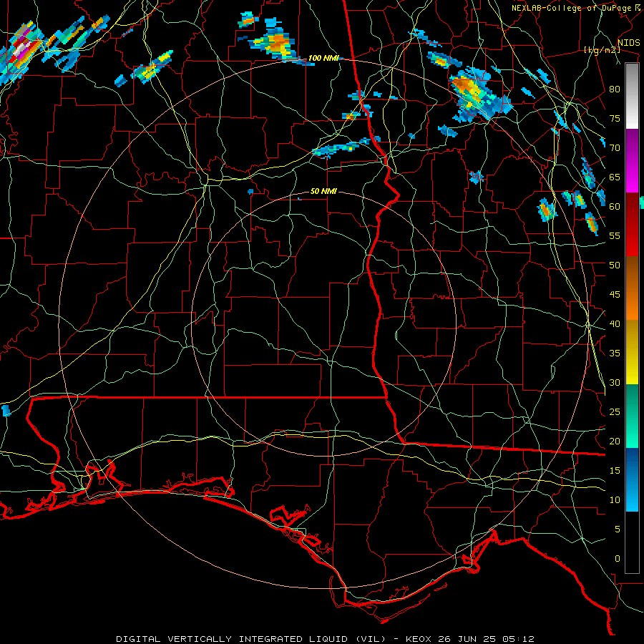
Task: Click the gray-white top segment of the color bar
Action: 632,96
